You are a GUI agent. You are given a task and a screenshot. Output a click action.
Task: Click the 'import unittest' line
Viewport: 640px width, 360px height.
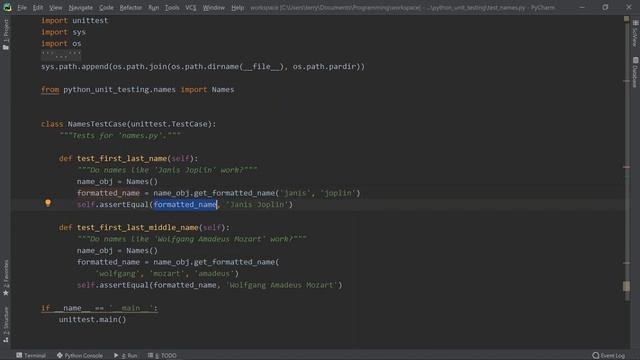coord(75,20)
